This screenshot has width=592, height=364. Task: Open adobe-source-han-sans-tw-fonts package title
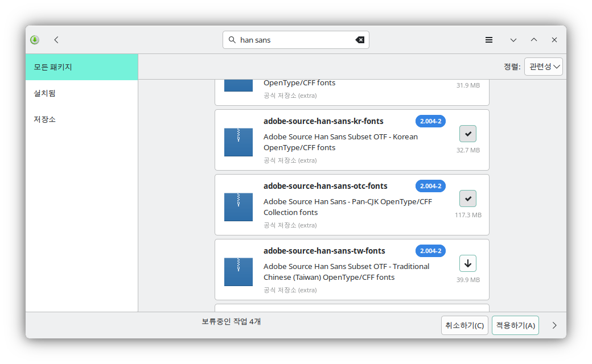[324, 251]
